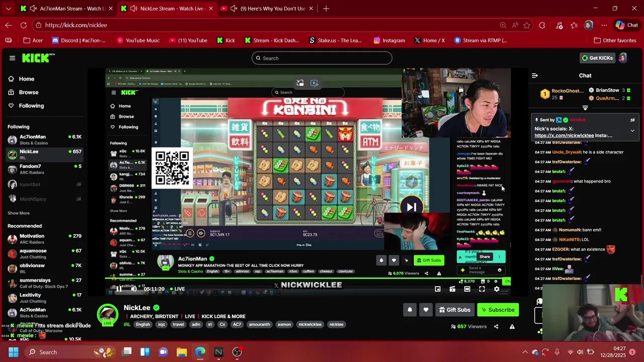Expand Other favorites folder
Viewport: 644px width, 362px height.
click(x=615, y=40)
